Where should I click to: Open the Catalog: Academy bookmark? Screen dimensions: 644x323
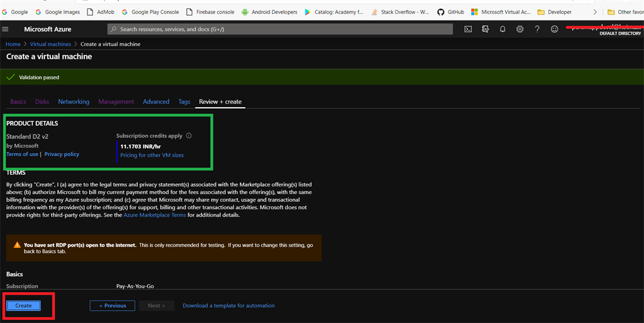tap(334, 12)
